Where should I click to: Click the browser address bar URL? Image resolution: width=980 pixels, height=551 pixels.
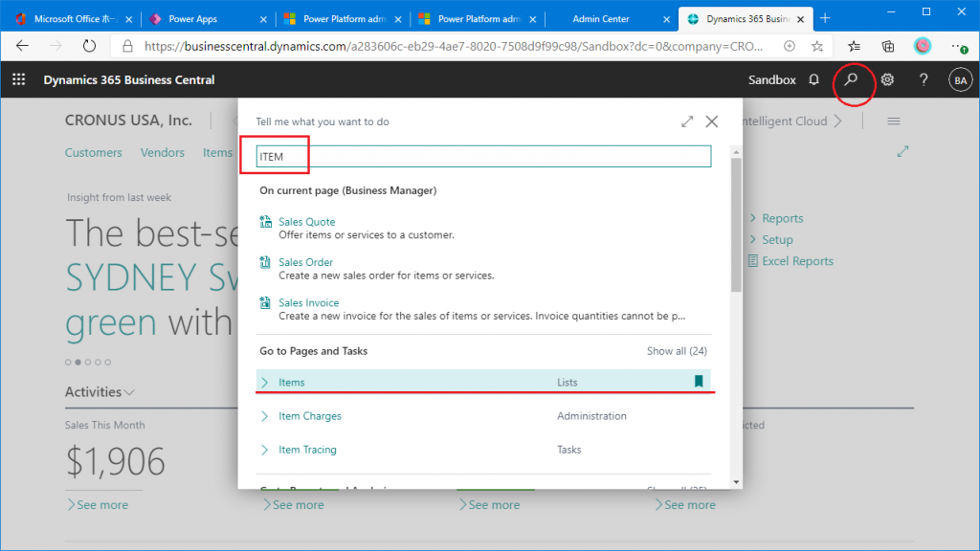pyautogui.click(x=453, y=46)
